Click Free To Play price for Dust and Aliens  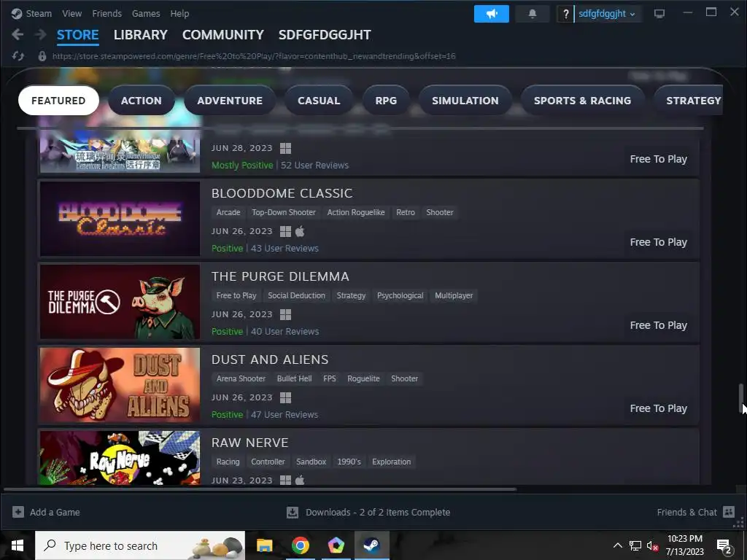(x=659, y=408)
